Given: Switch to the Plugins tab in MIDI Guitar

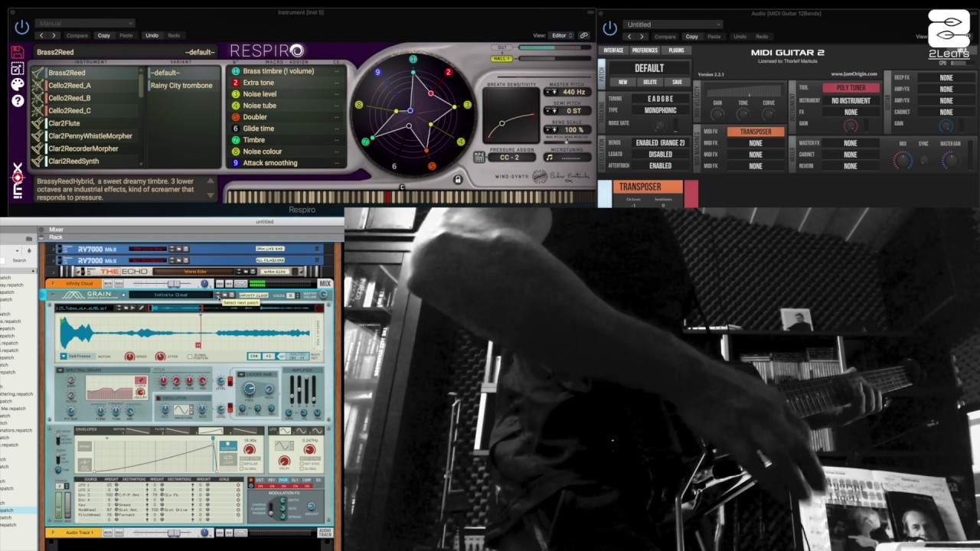Looking at the screenshot, I should pyautogui.click(x=676, y=51).
